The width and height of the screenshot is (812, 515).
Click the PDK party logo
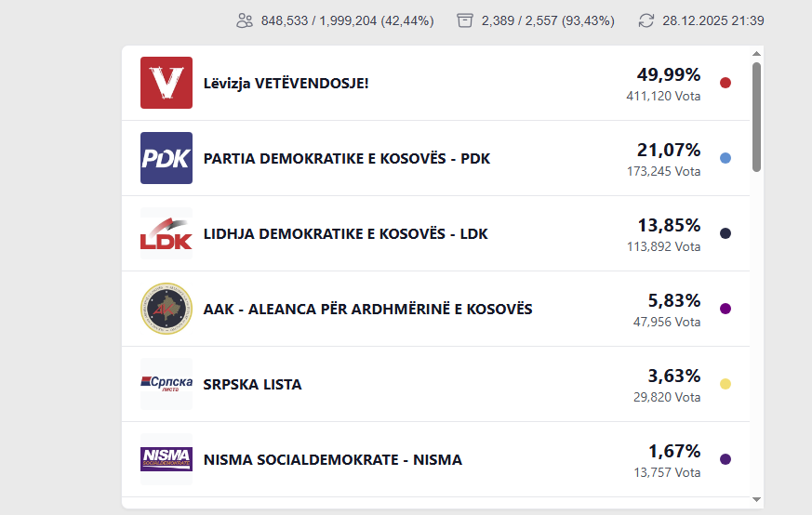(x=166, y=158)
